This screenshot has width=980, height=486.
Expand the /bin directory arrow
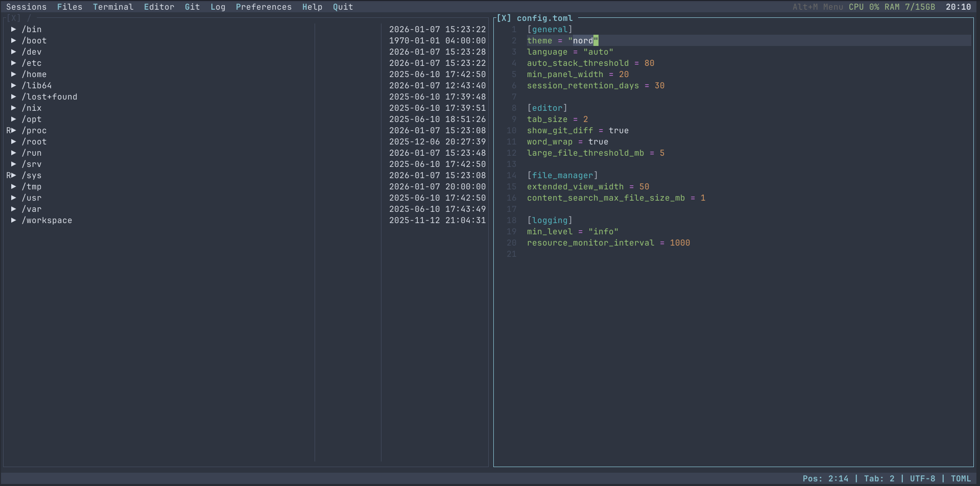14,30
